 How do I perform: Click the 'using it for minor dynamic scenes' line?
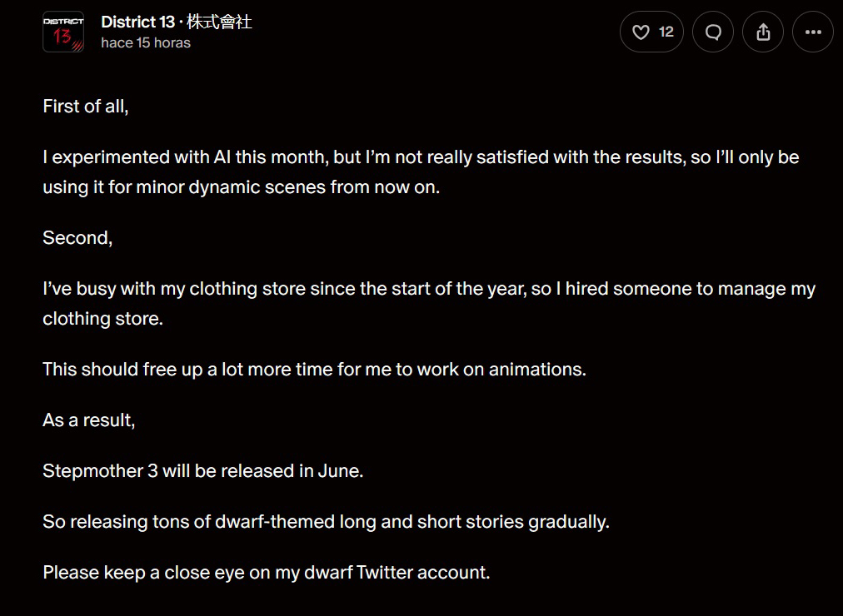click(242, 187)
